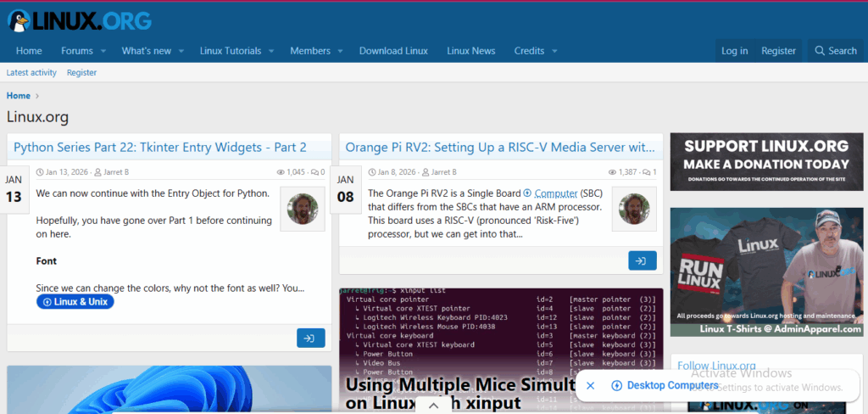Click the Linux.org page heading
Screen dimensions: 868x414
point(37,117)
